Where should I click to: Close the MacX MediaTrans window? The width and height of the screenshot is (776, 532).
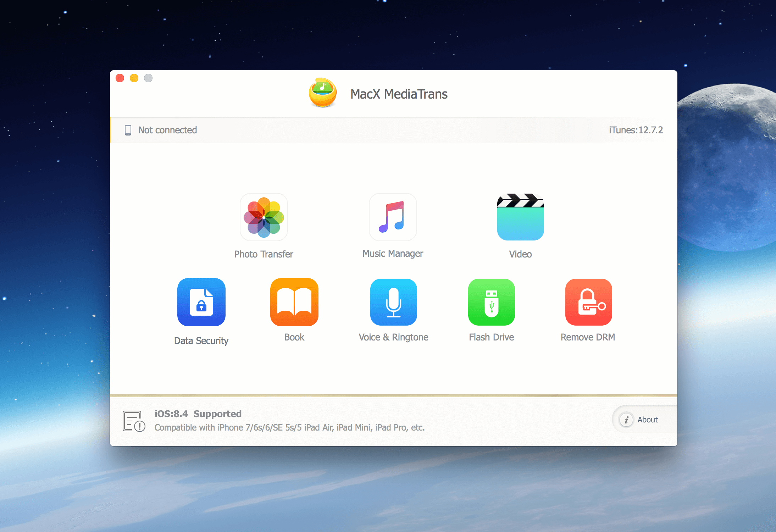[120, 78]
